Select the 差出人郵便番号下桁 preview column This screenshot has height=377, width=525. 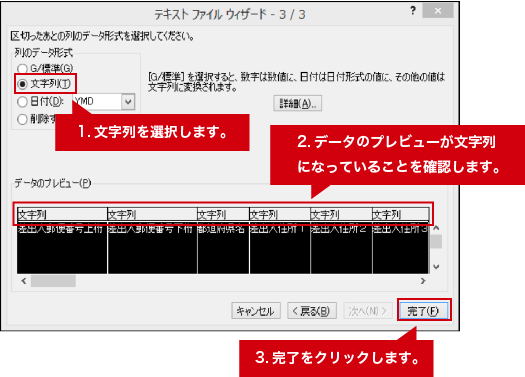click(x=152, y=241)
